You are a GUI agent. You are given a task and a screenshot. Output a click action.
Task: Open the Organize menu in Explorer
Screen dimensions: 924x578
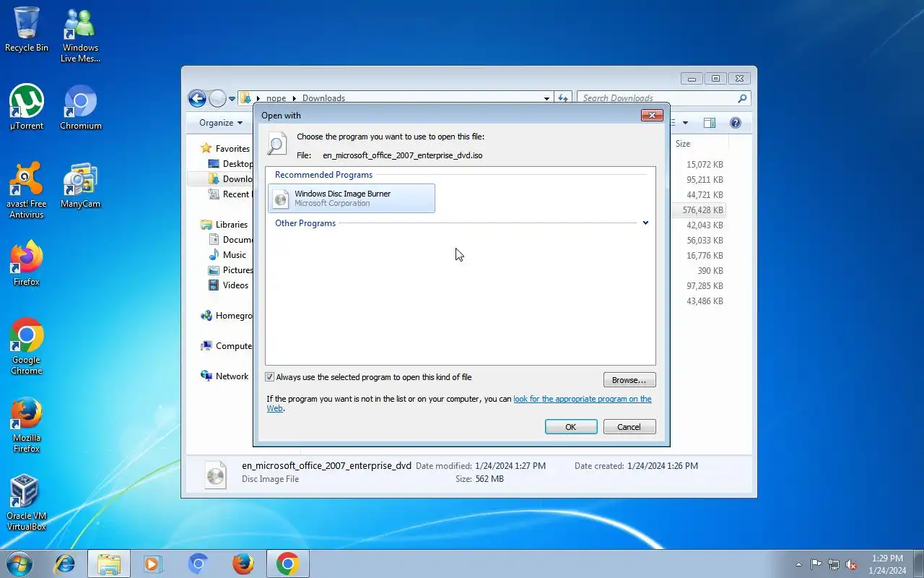221,123
